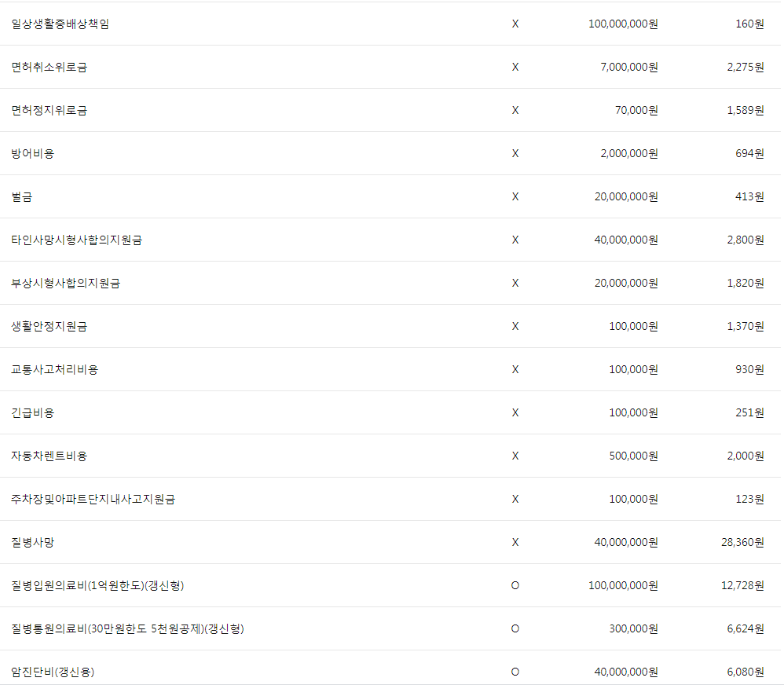The height and width of the screenshot is (685, 784).
Task: Select the 부상시형사합의지원금 row label
Action: click(x=65, y=283)
